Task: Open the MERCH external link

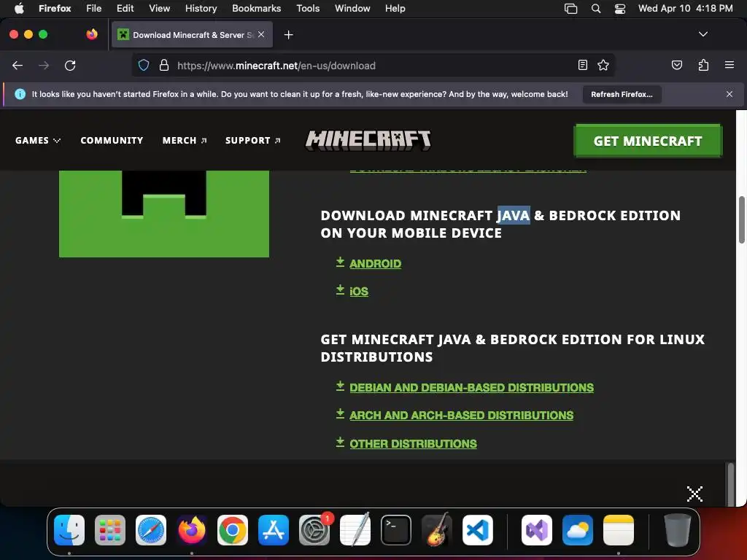Action: 185,141
